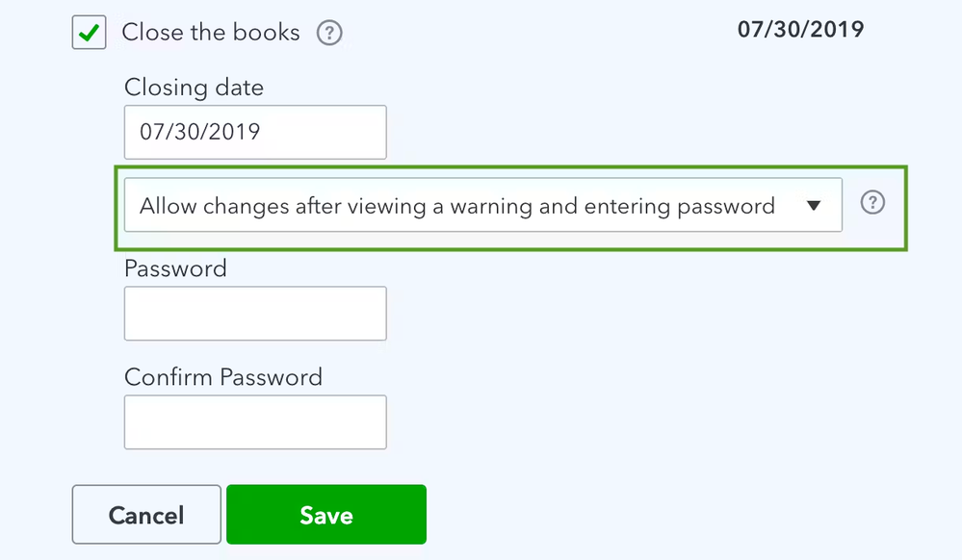Click help icon beside Close the books
962x560 pixels.
point(330,34)
